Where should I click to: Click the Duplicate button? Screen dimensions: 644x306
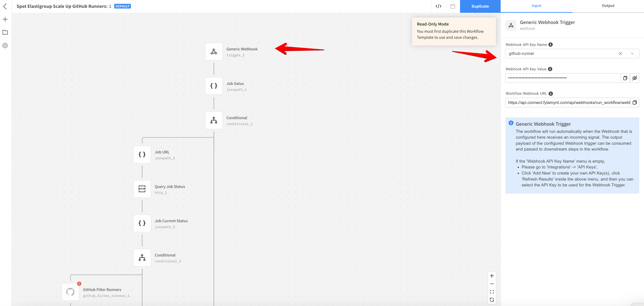click(480, 6)
